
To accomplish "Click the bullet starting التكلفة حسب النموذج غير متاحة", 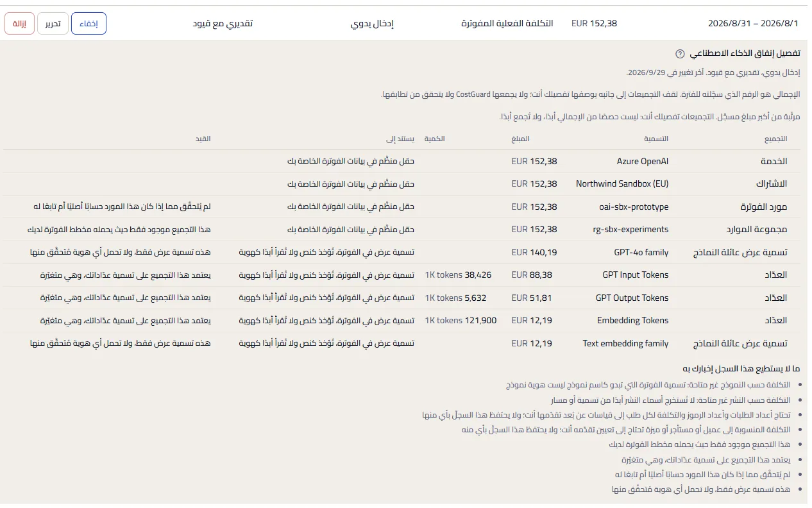I will coord(648,384).
